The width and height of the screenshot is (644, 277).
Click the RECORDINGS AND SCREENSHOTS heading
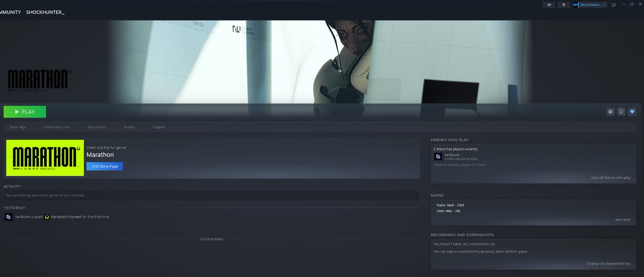(462, 235)
